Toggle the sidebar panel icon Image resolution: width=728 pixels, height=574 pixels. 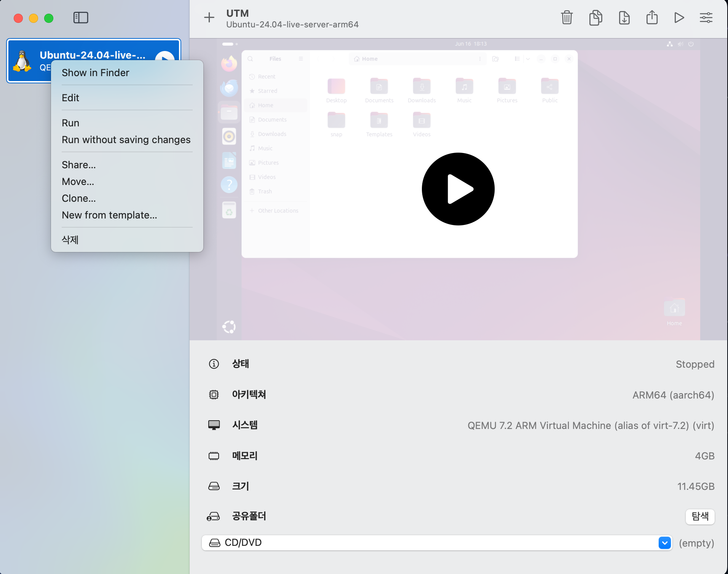81,18
